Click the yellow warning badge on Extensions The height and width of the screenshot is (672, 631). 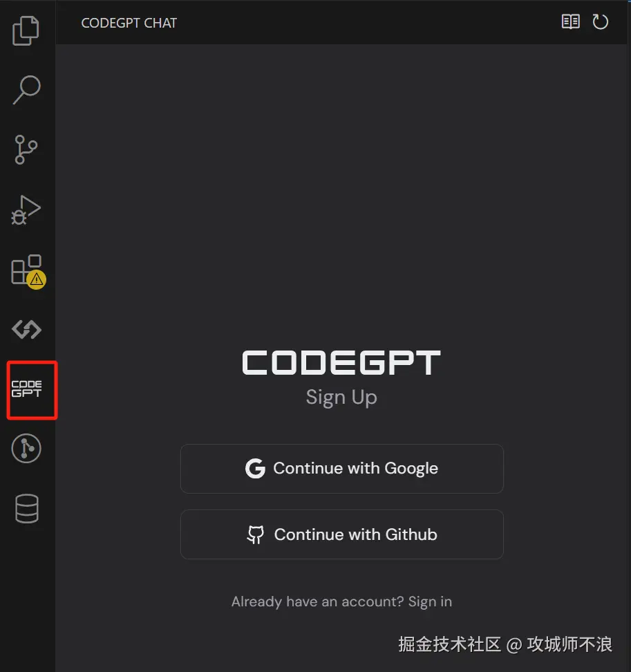click(37, 280)
